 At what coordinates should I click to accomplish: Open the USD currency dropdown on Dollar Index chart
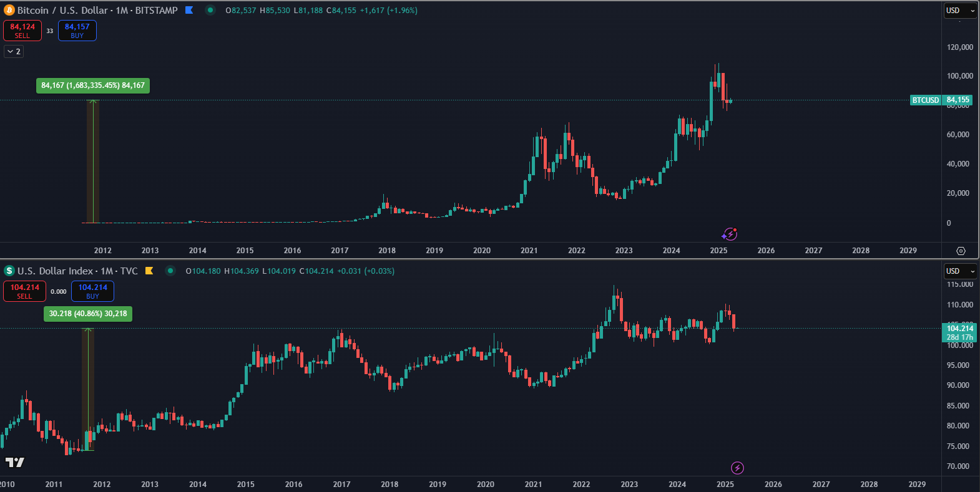tap(960, 271)
